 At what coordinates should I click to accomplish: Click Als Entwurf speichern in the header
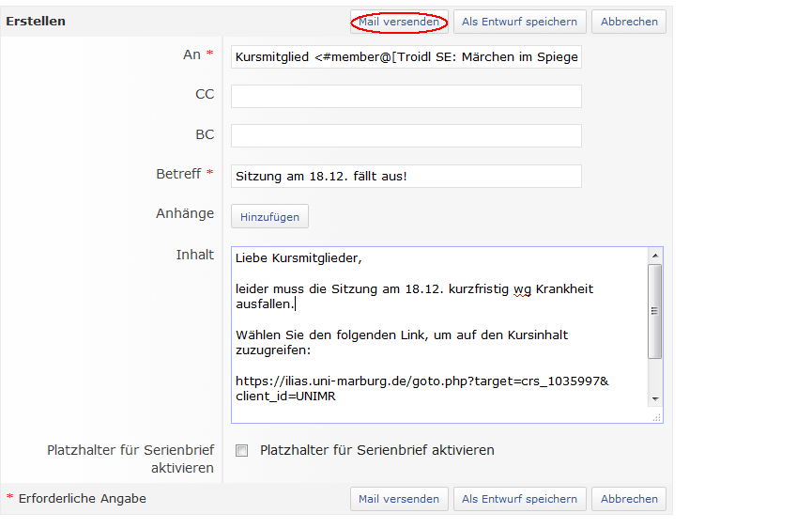pyautogui.click(x=519, y=22)
